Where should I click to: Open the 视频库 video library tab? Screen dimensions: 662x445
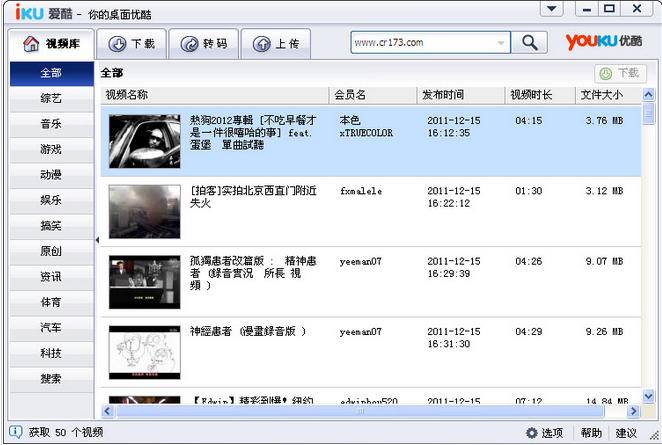[51, 44]
